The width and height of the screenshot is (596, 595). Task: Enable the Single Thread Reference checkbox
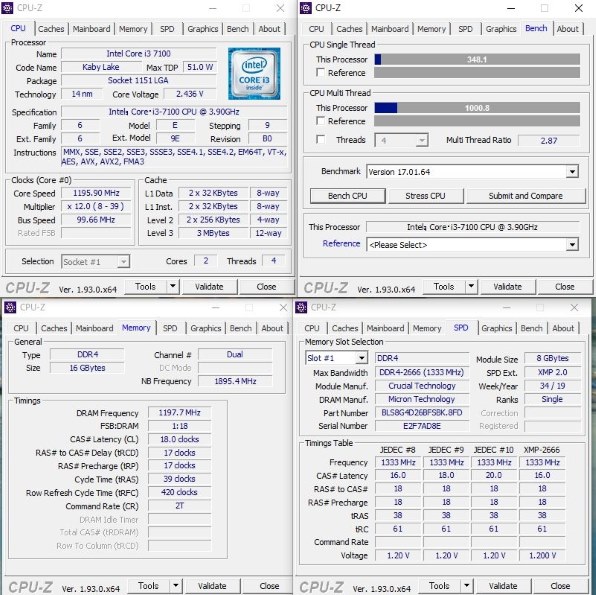[x=320, y=73]
